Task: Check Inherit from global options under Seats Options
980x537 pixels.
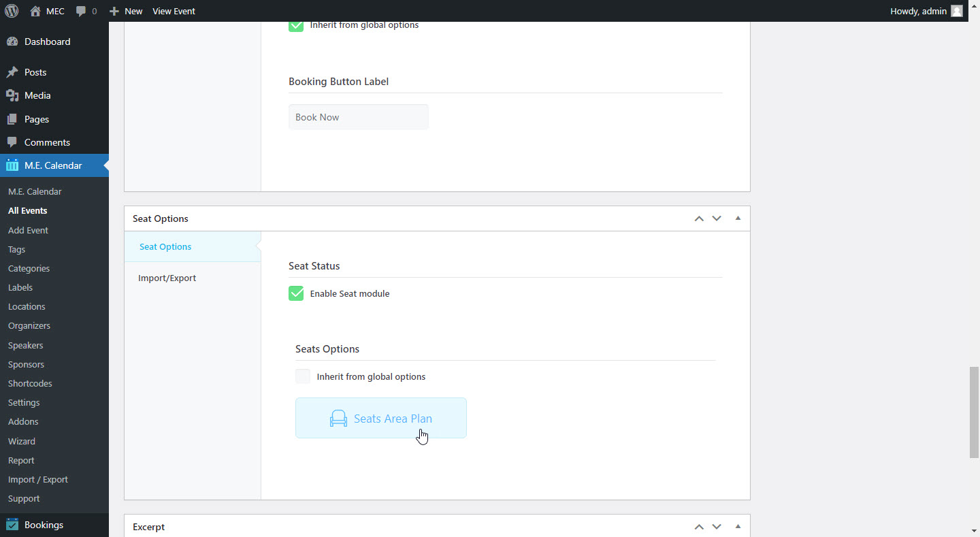Action: point(303,376)
